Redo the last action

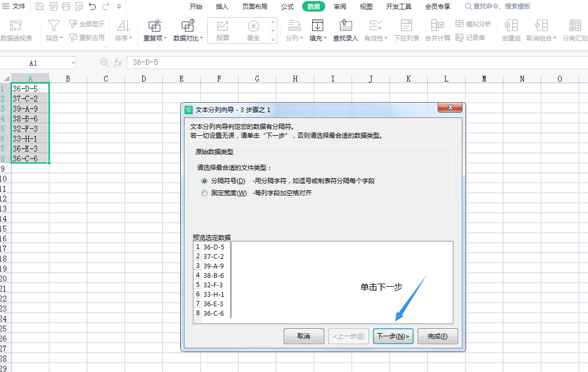point(106,6)
